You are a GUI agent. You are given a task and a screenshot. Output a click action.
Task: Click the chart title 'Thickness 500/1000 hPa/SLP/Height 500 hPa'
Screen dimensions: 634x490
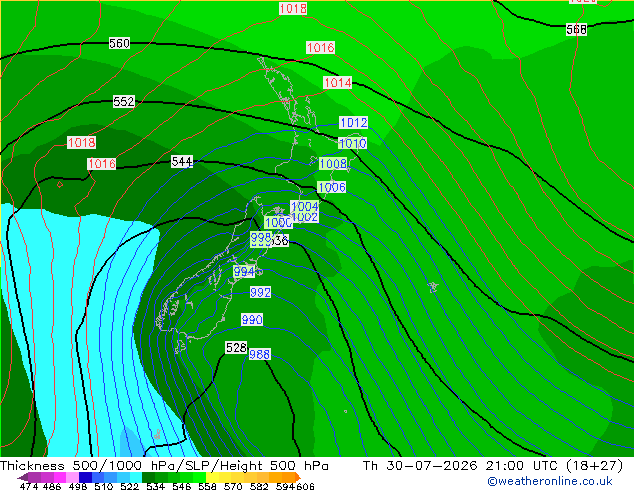(x=164, y=466)
